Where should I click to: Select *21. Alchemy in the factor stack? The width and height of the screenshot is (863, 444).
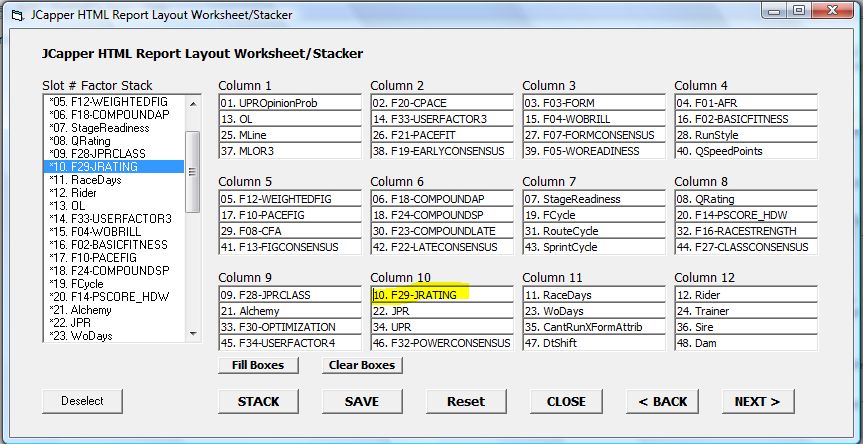tap(113, 310)
